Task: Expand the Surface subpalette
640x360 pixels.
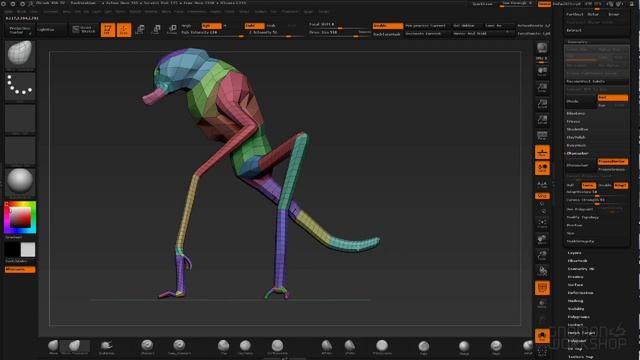Action: [x=575, y=285]
